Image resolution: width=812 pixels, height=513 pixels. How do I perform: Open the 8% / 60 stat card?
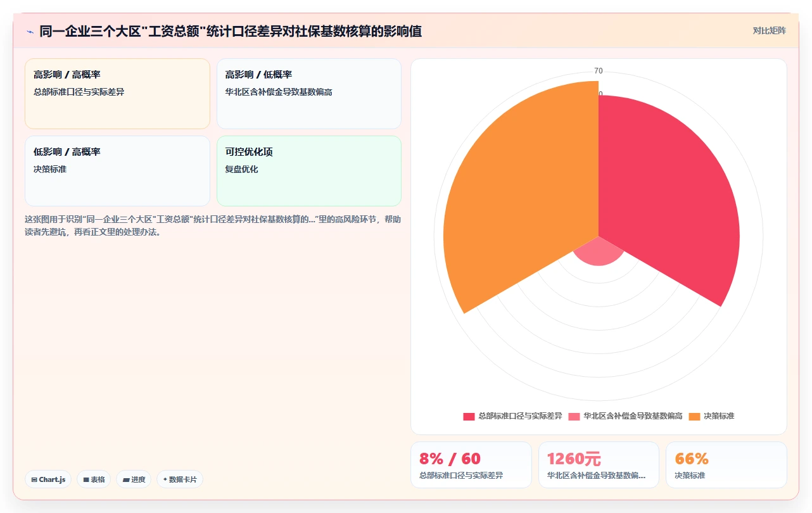coord(471,465)
